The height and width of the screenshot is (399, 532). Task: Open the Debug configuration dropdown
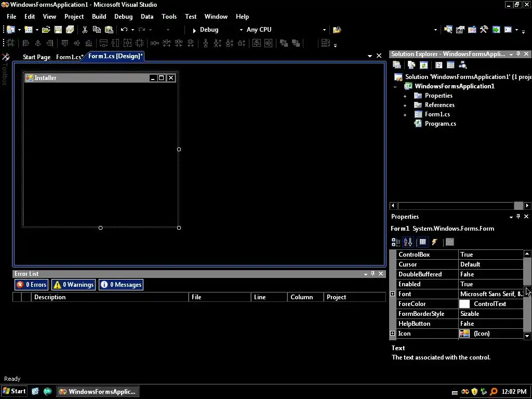[x=241, y=30]
